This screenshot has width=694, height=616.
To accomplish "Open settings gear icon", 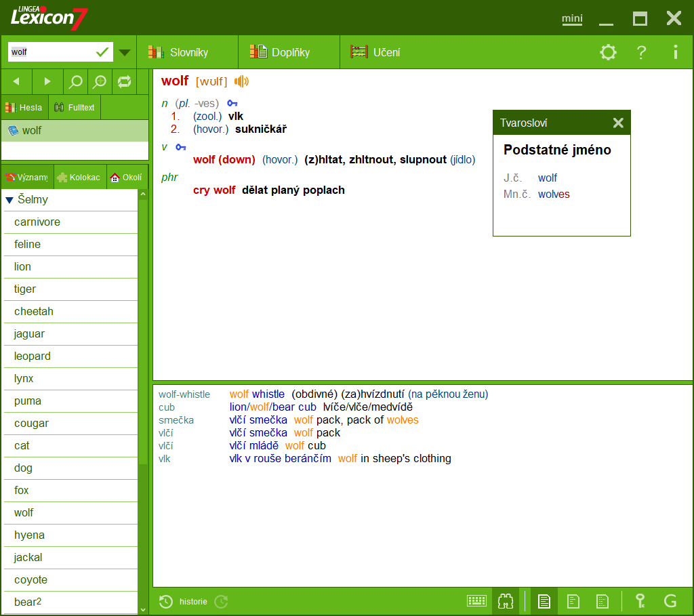I will tap(608, 52).
